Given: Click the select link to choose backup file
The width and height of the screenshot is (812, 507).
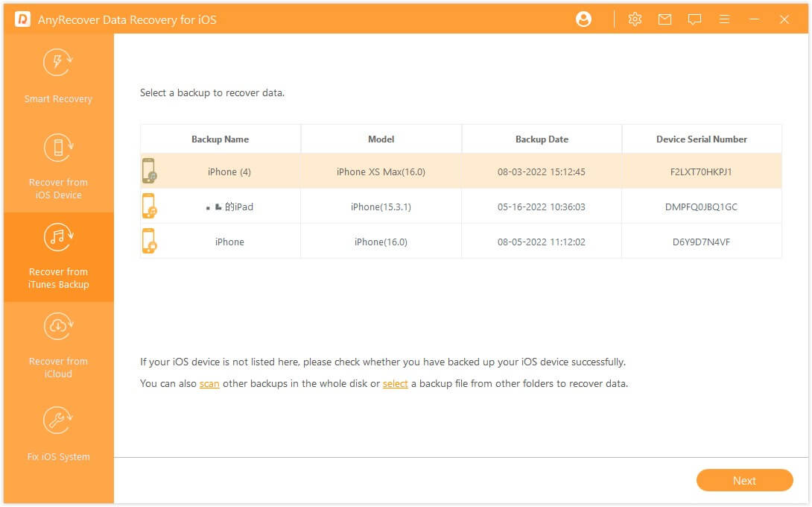Looking at the screenshot, I should coord(396,383).
